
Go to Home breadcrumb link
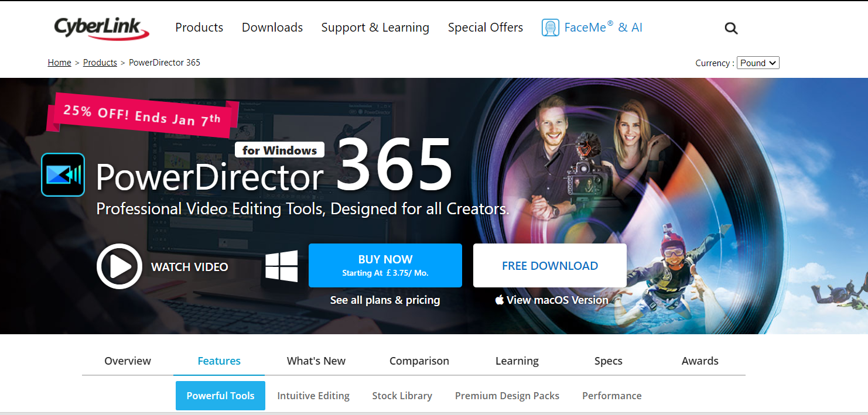(59, 63)
